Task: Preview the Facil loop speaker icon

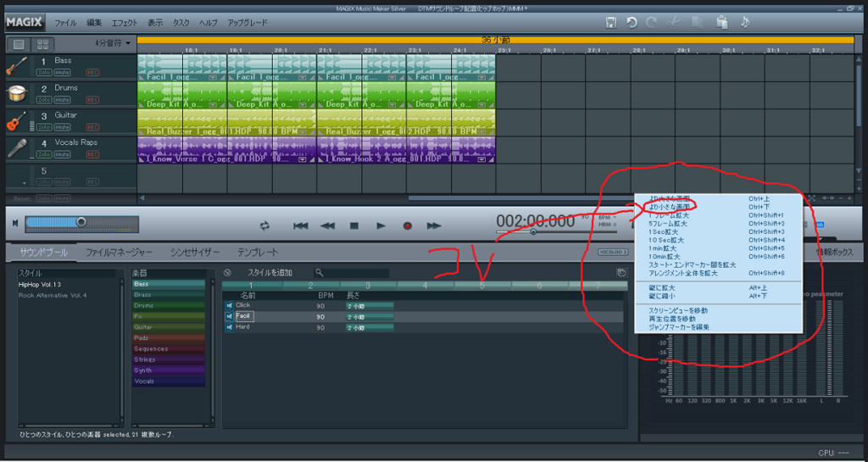Action: [x=229, y=316]
